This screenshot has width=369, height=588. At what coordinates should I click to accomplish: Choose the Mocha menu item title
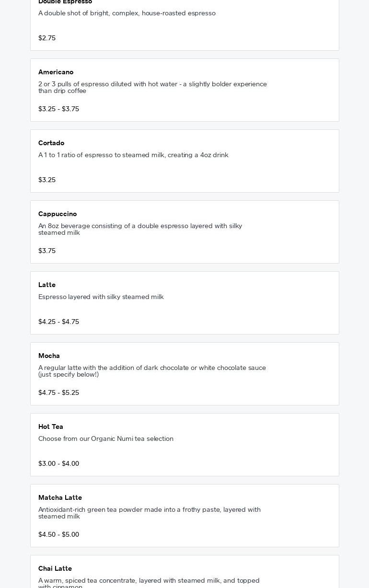click(49, 356)
